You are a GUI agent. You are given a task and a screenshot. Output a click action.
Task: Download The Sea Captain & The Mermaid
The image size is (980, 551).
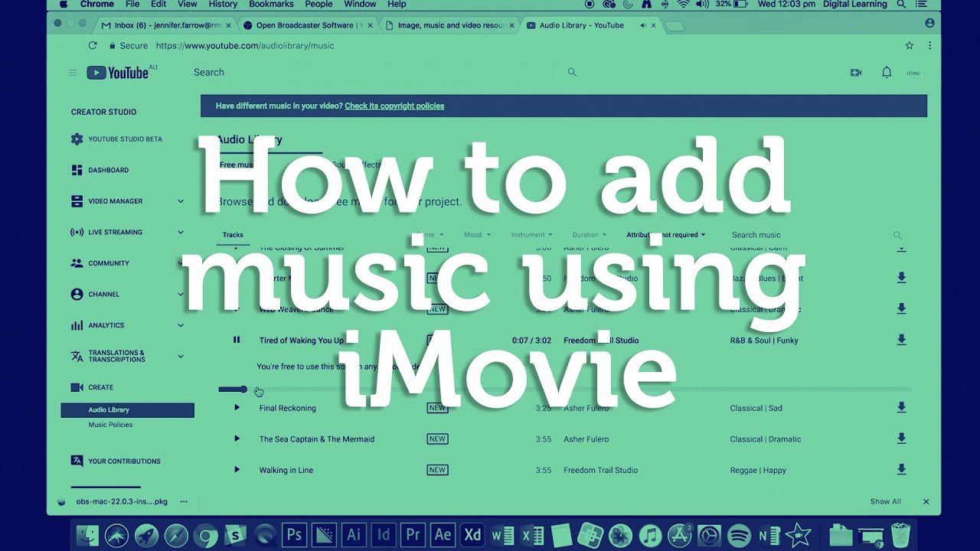point(901,439)
